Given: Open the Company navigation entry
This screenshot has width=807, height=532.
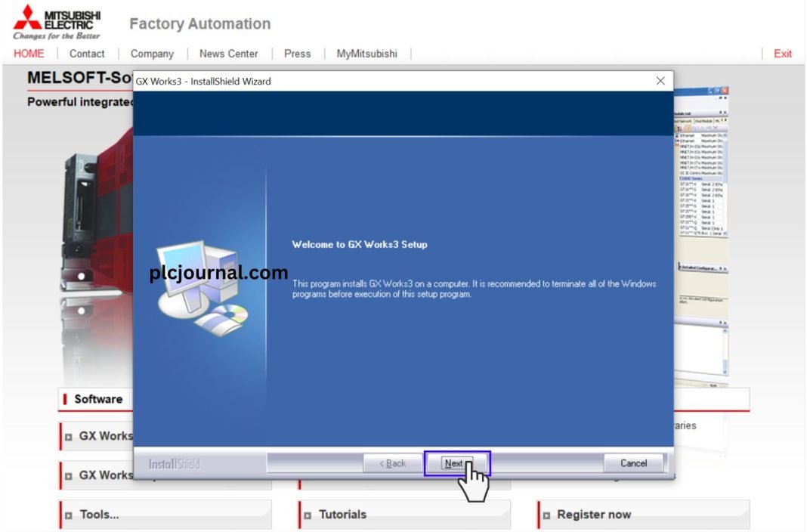Looking at the screenshot, I should pos(152,54).
